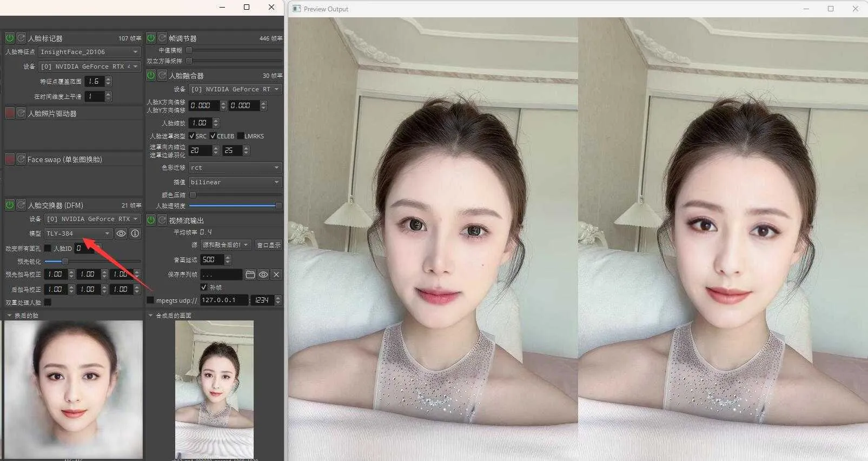
Task: Click the 窗口显示 button
Action: [x=269, y=245]
